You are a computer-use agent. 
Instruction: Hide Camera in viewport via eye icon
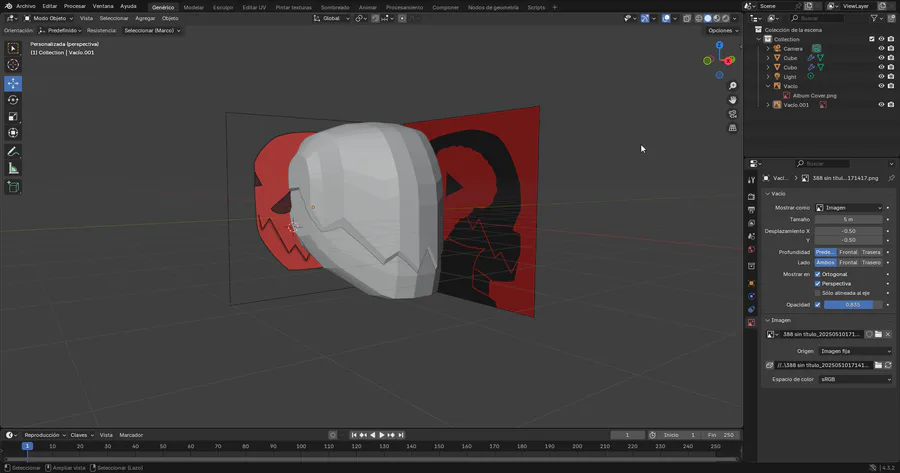(881, 49)
